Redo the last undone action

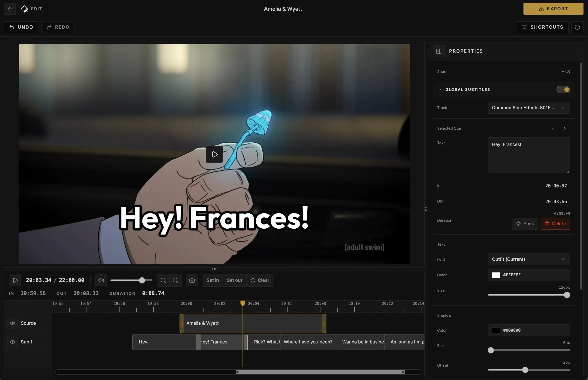58,27
